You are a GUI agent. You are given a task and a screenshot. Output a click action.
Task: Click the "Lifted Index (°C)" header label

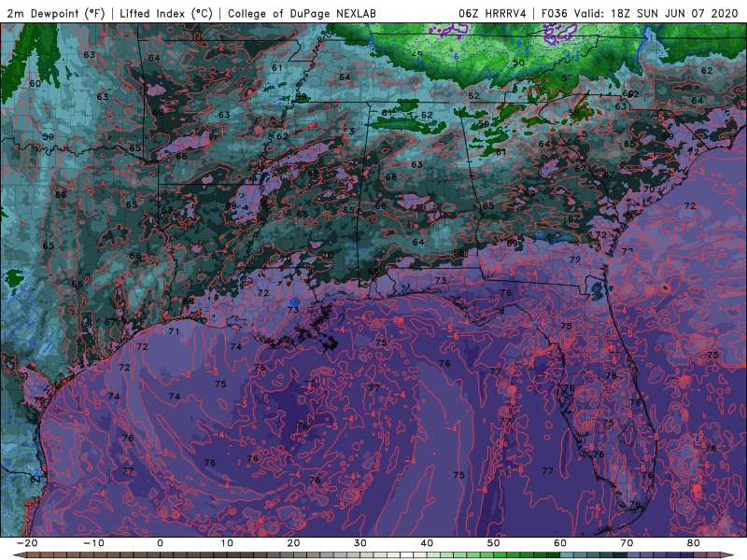[166, 13]
